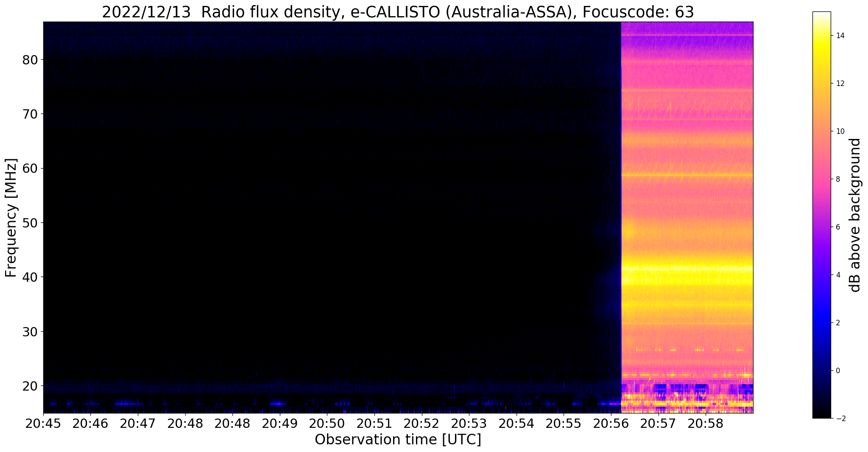Click the 40 MHz tick label
Screen dimensions: 868x452
(30, 277)
